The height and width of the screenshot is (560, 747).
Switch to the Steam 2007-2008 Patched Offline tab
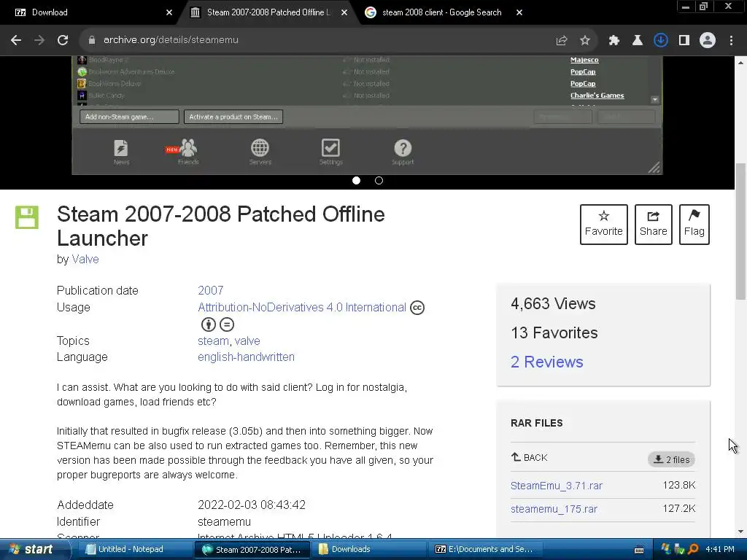coord(267,12)
